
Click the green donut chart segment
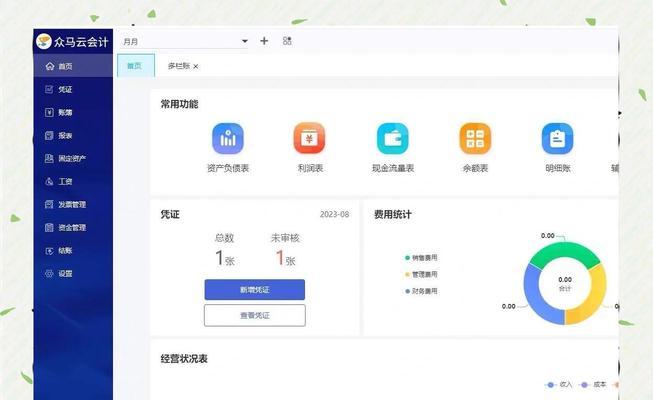point(564,252)
